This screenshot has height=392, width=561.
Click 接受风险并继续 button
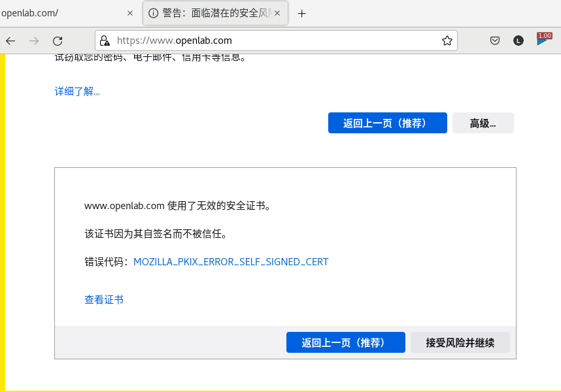tap(460, 342)
